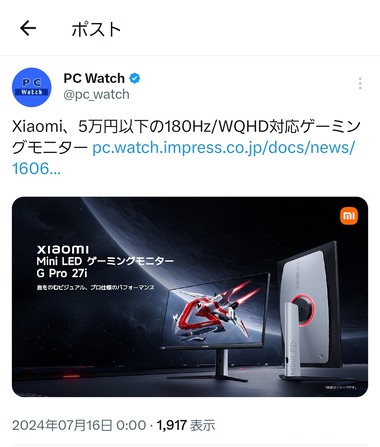The width and height of the screenshot is (380, 447).
Task: Click the orange Mi logo in image
Action: (x=349, y=216)
